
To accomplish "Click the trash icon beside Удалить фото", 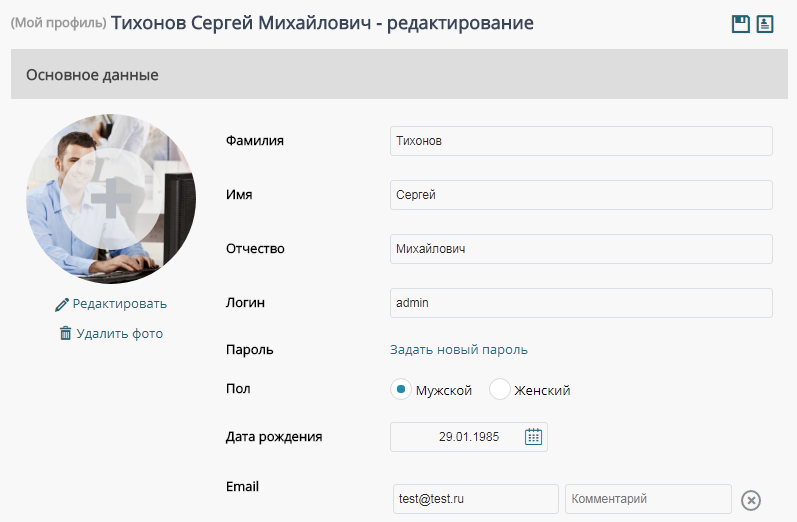I will tap(66, 333).
